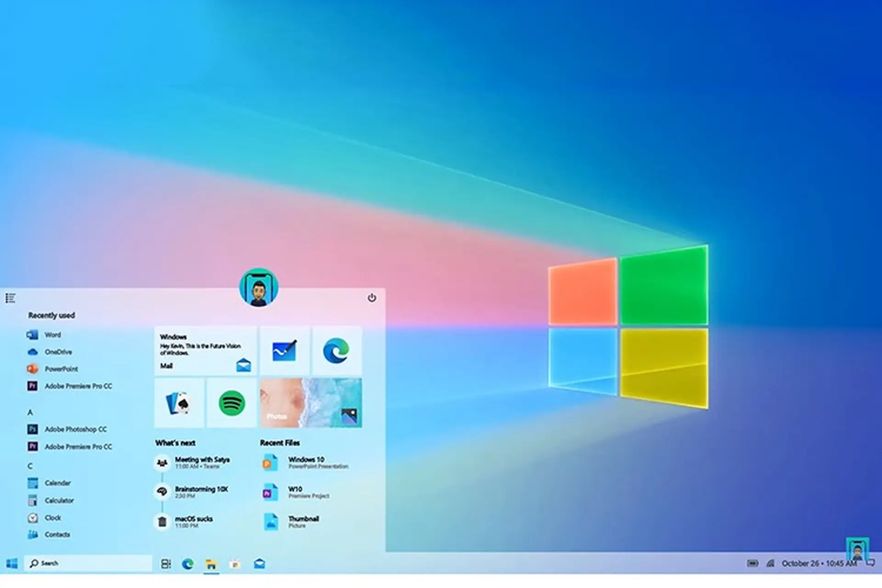Open the user profile avatar
Viewport: 882px width, 588px height.
coord(259,288)
